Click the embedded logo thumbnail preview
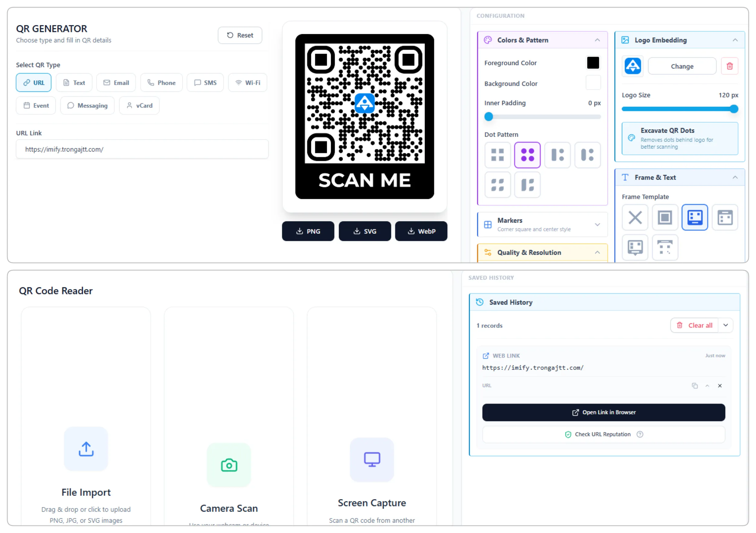This screenshot has width=756, height=533. tap(633, 66)
